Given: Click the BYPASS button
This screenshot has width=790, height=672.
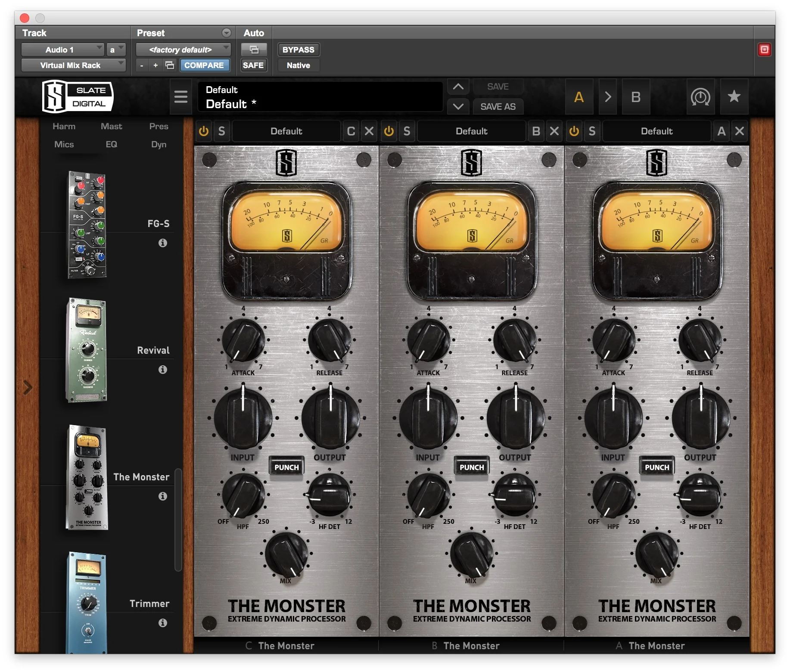Looking at the screenshot, I should [299, 50].
